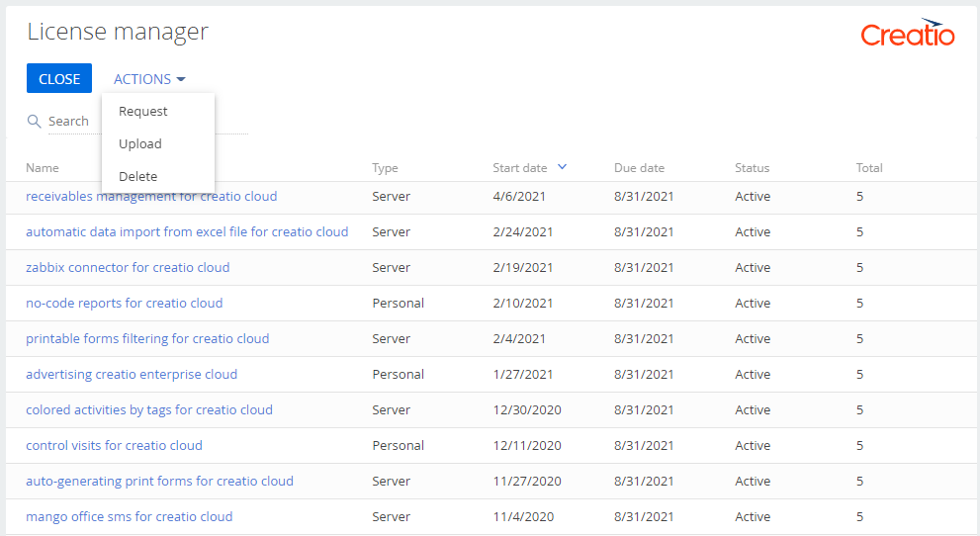
Task: Open automatic data import from excel license
Action: 187,231
